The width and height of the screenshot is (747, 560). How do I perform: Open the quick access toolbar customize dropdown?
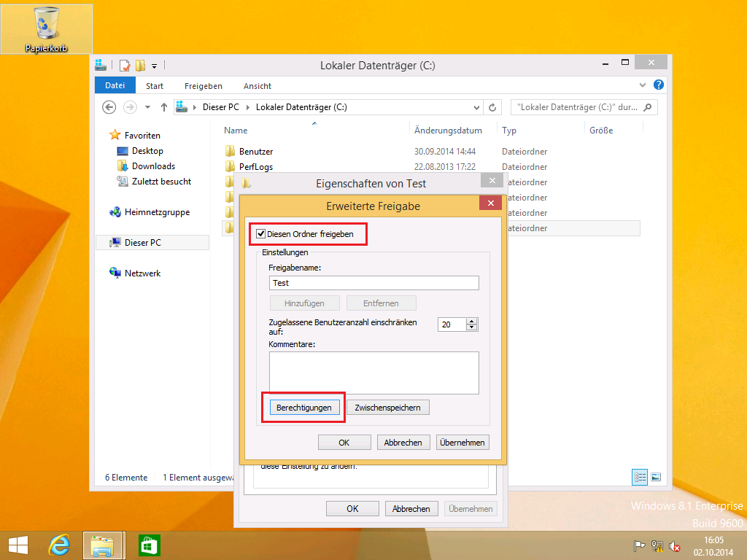pos(155,66)
